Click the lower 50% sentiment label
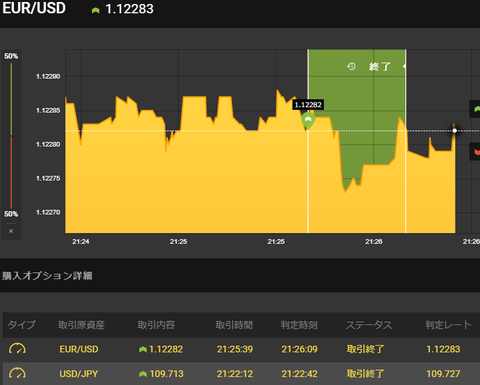Image resolution: width=480 pixels, height=385 pixels. 11,214
